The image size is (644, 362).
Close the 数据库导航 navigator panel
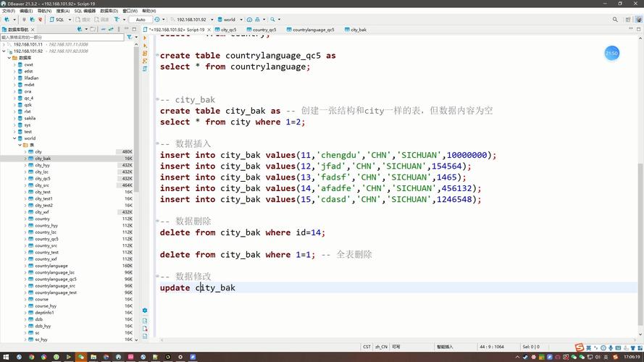(33, 30)
